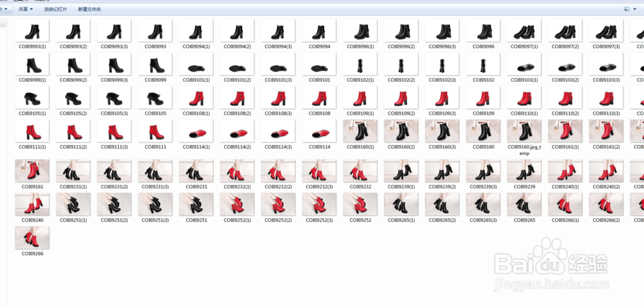Click the file label CO8I9102
The width and height of the screenshot is (644, 306).
pyautogui.click(x=483, y=80)
